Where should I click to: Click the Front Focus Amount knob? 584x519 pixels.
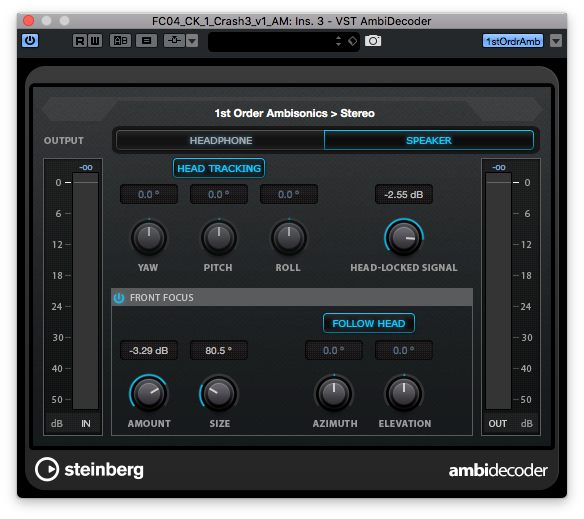point(149,394)
